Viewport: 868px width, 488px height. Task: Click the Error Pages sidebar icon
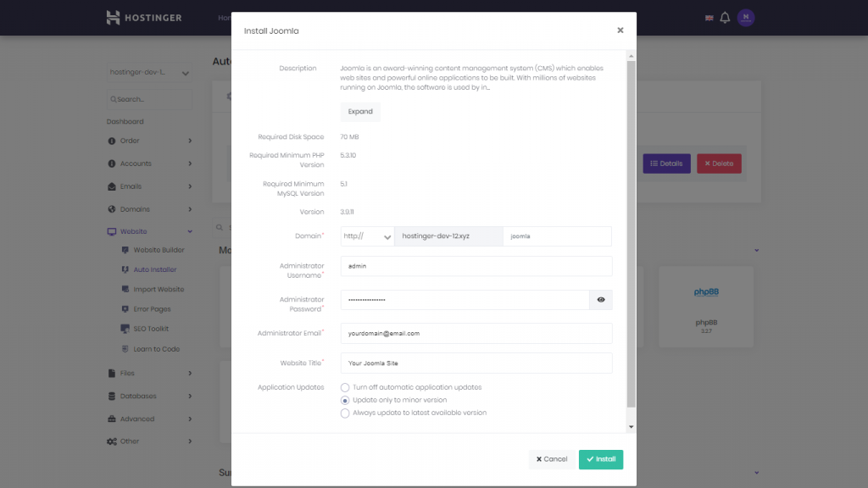click(x=125, y=309)
